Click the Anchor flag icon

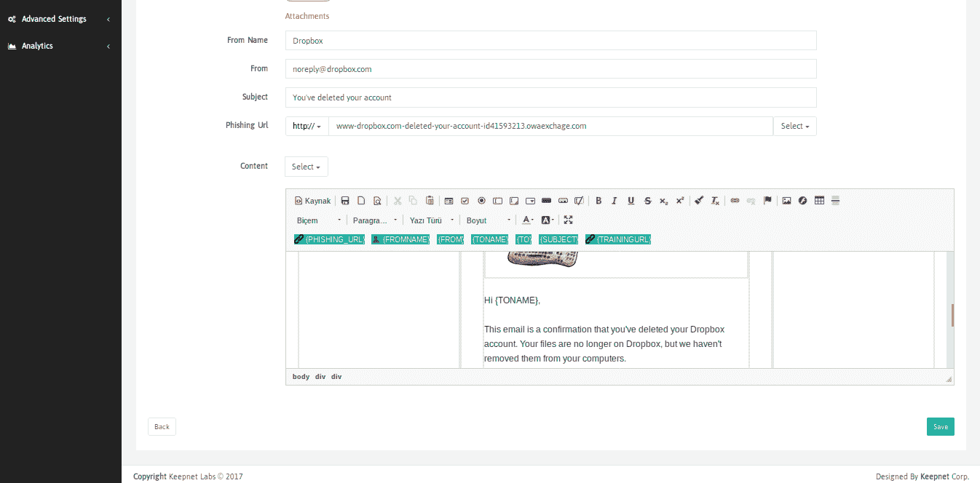tap(767, 201)
